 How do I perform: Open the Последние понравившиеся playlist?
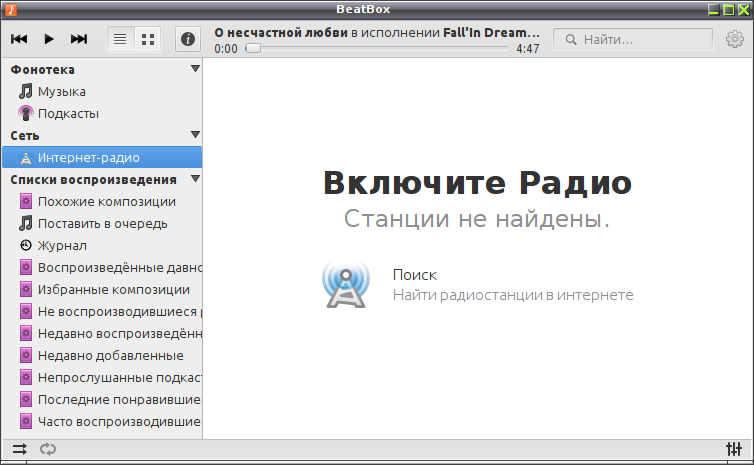click(102, 400)
